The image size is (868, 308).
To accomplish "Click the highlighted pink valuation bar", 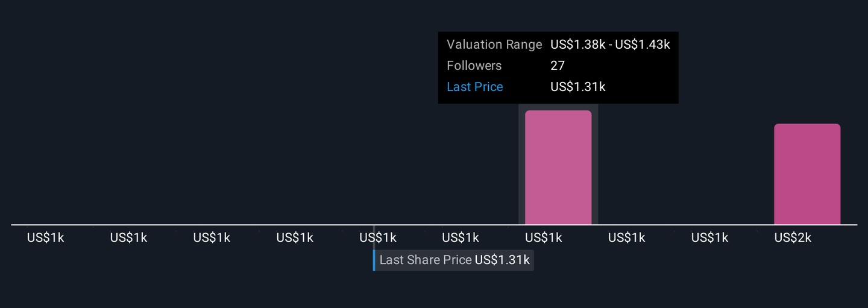I will 558,168.
